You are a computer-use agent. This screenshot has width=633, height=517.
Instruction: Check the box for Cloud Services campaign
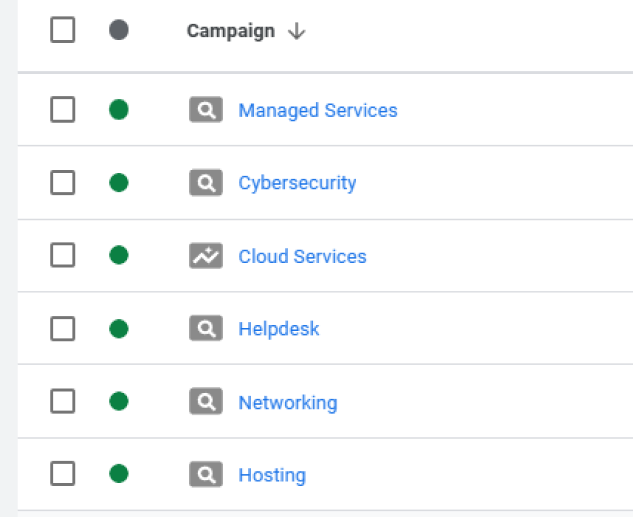point(63,256)
